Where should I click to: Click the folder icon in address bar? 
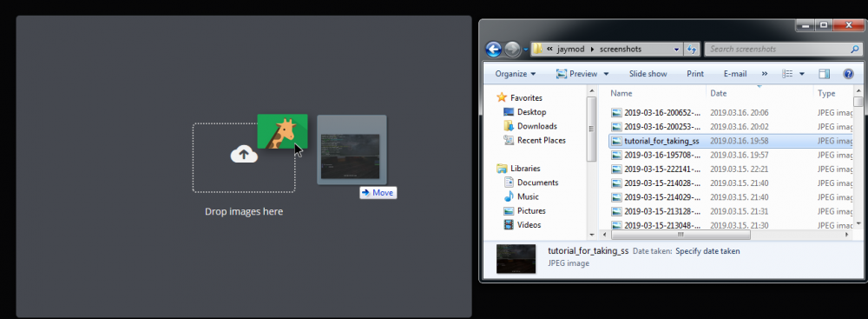537,49
